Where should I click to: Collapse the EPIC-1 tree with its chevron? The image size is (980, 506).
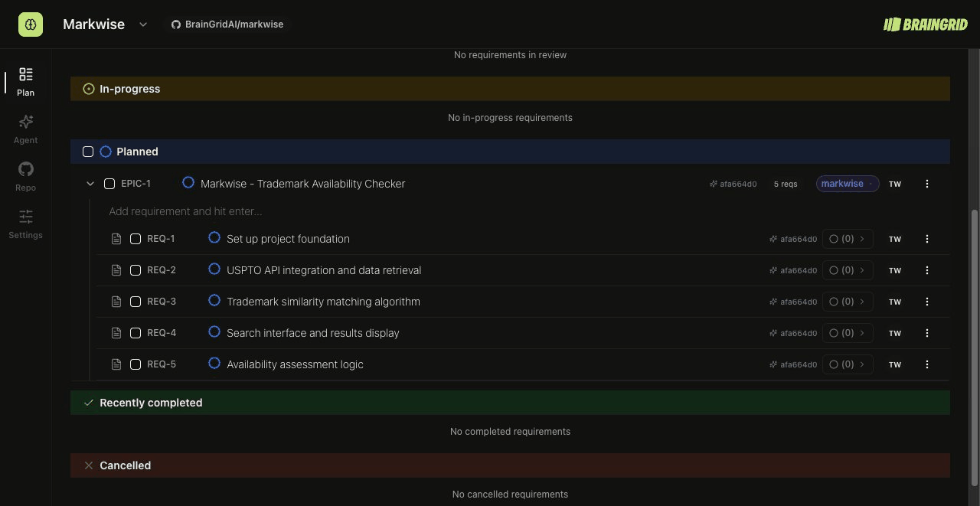[90, 183]
